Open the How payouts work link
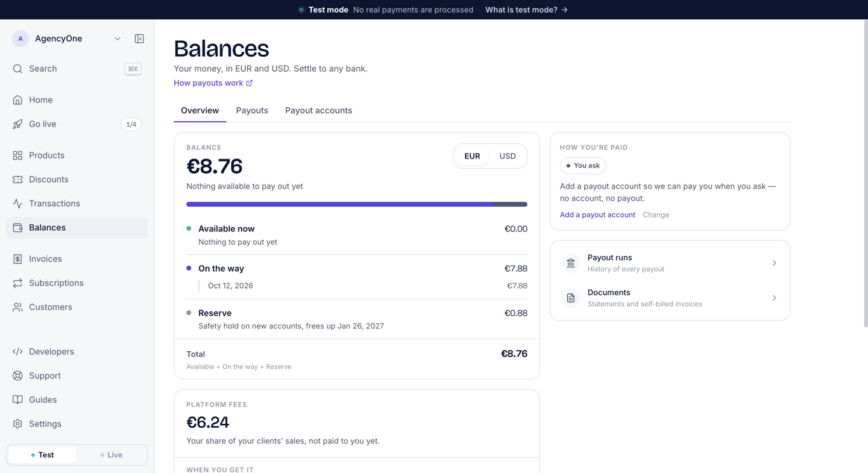 coord(213,83)
